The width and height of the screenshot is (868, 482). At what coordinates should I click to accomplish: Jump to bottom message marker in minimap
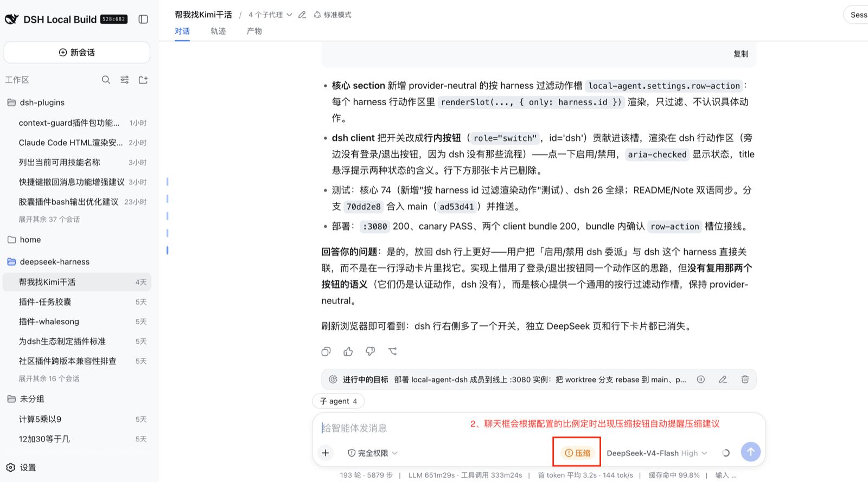[x=167, y=250]
